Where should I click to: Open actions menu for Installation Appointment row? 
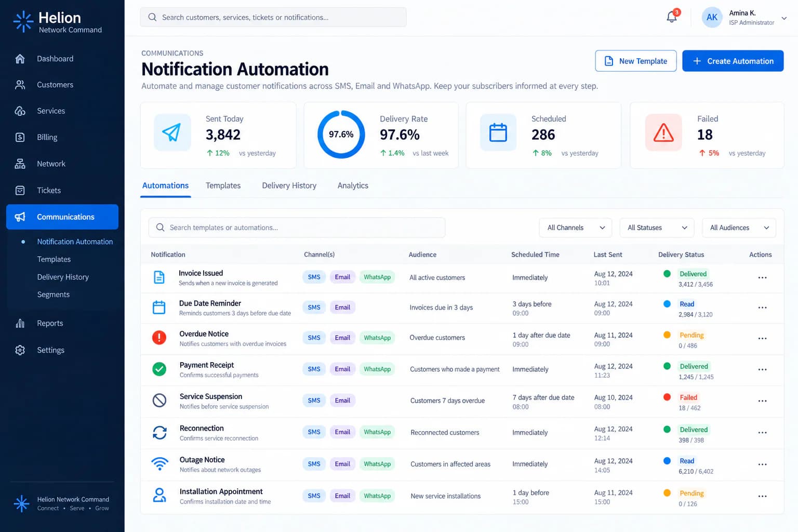pyautogui.click(x=762, y=496)
